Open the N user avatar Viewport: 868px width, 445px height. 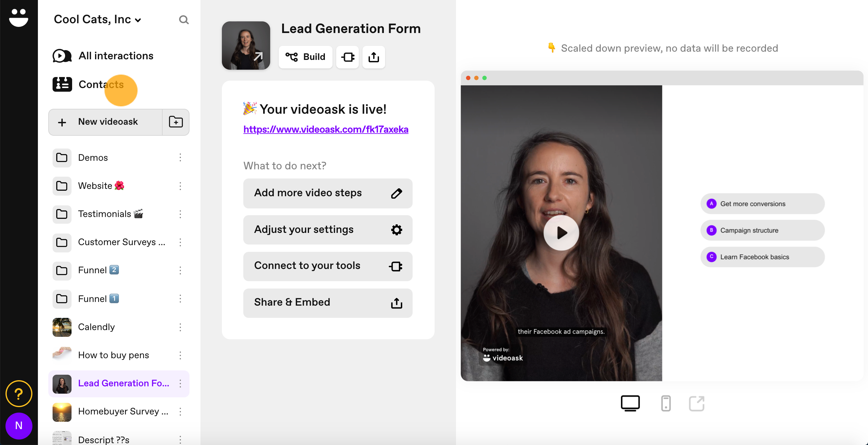click(x=19, y=426)
